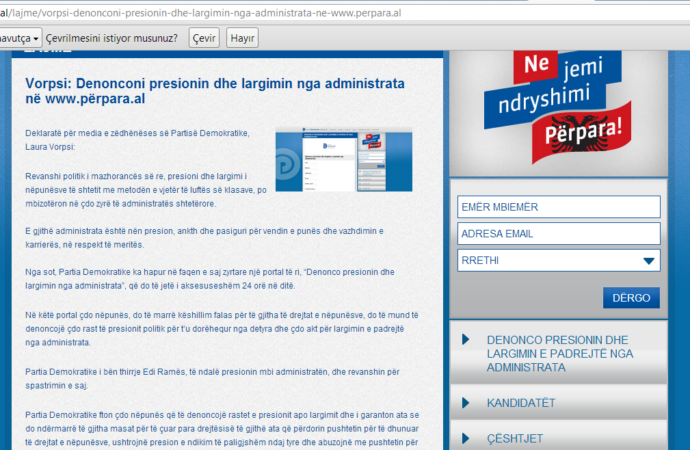
Task: Open the RRETHI dropdown list
Action: point(558,260)
